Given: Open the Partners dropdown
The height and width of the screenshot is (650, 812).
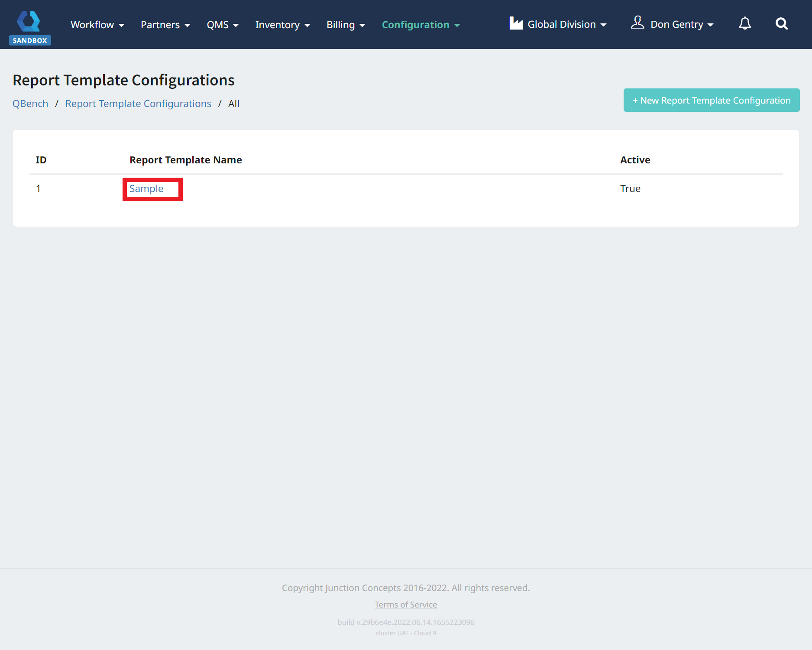Looking at the screenshot, I should point(165,25).
